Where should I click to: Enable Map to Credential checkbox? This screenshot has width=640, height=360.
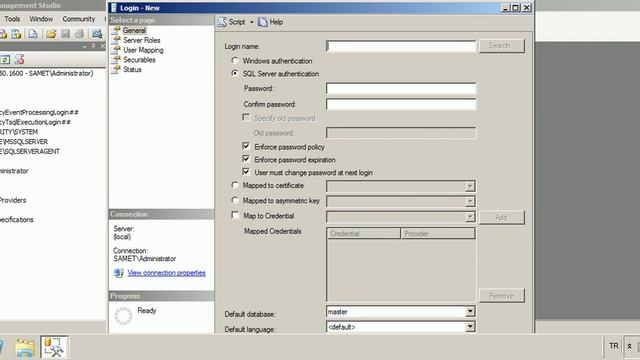(235, 215)
